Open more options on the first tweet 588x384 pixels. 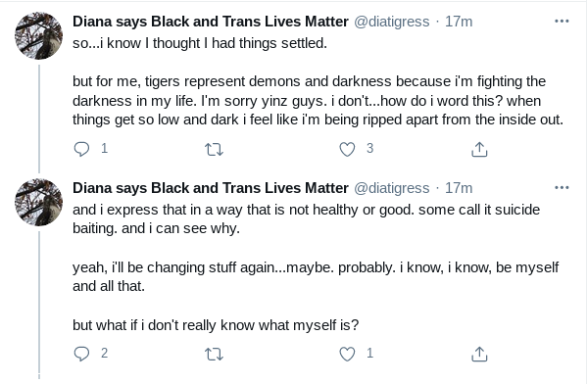coord(562,21)
